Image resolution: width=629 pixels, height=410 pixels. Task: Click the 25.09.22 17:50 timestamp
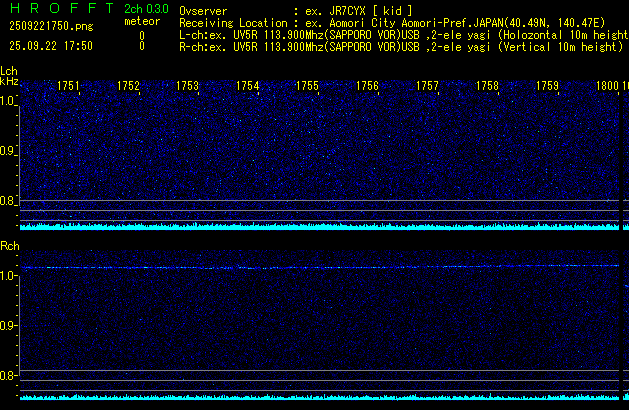click(x=50, y=46)
